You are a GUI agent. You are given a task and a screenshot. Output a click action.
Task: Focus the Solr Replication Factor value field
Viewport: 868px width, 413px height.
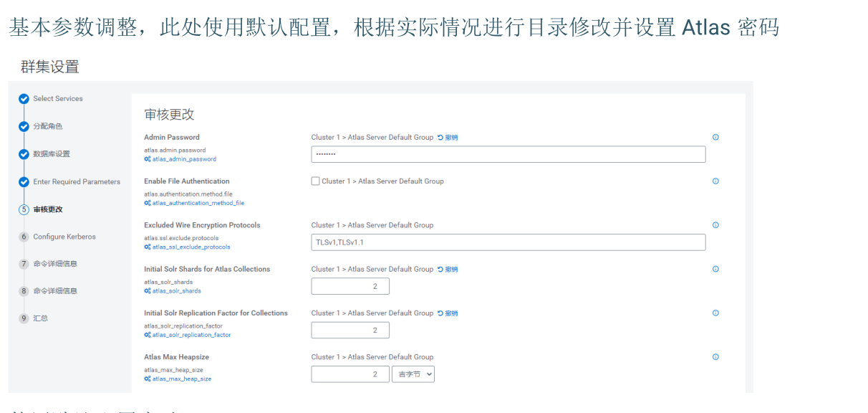click(350, 331)
